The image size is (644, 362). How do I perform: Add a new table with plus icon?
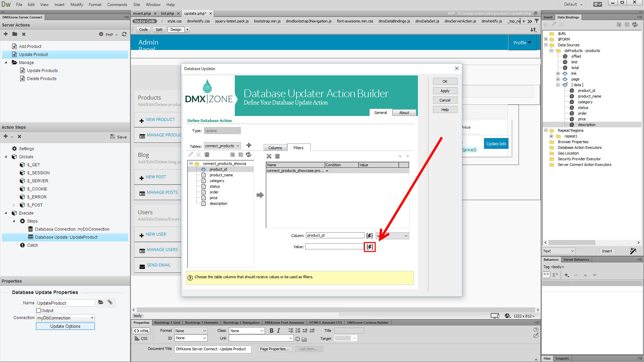[x=249, y=145]
